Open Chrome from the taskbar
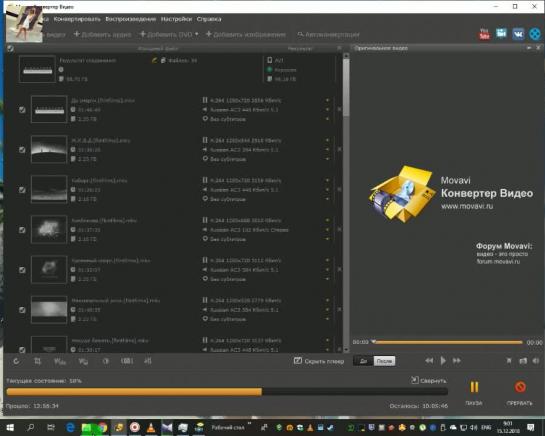Image resolution: width=545 pixels, height=436 pixels. [102, 428]
